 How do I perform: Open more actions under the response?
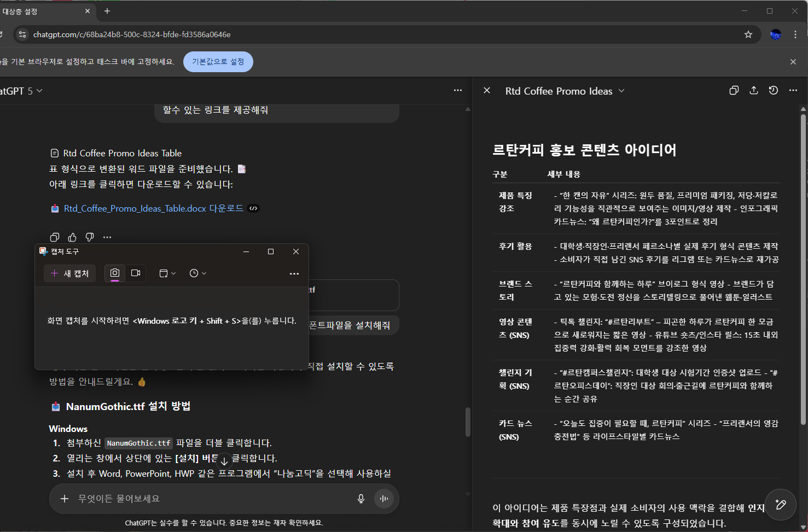pyautogui.click(x=107, y=237)
